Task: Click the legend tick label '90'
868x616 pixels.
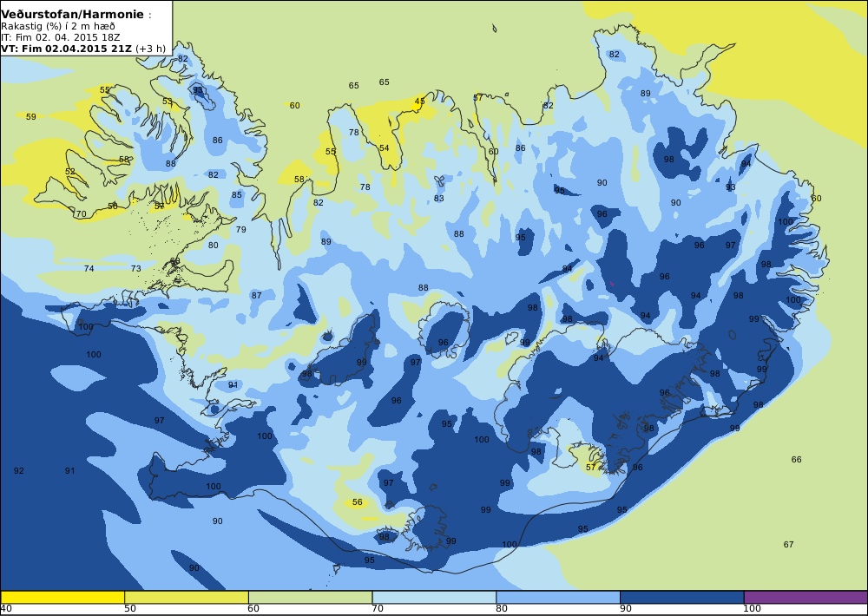Action: point(626,609)
